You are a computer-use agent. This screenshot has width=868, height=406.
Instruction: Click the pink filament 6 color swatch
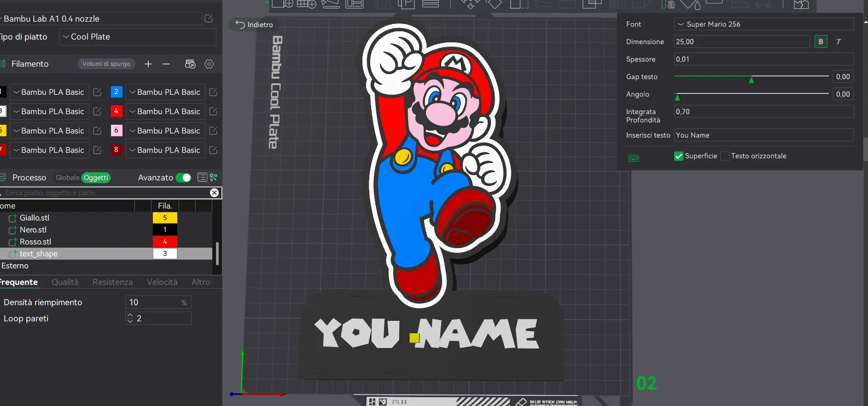(116, 131)
